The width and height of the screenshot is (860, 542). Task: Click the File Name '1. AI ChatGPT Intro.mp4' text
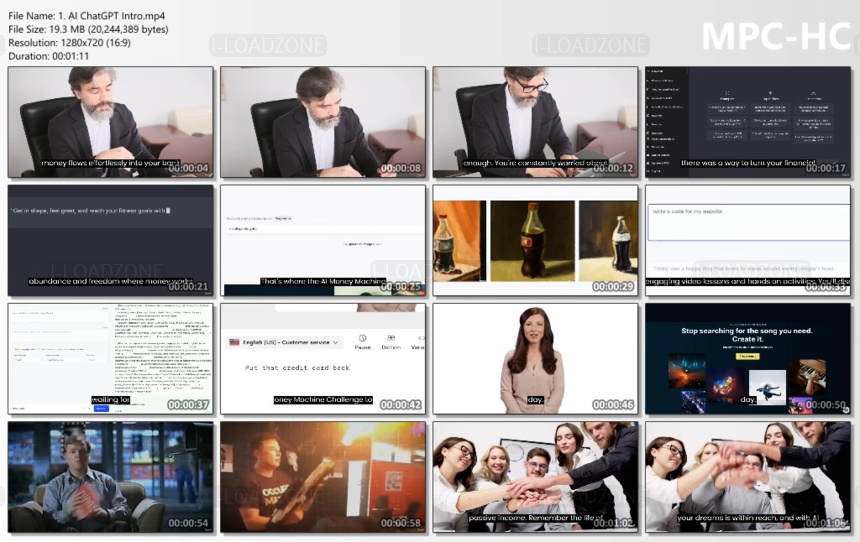(x=87, y=16)
